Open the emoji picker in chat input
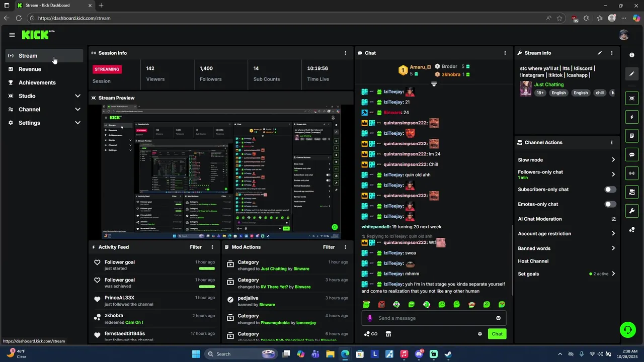Image resolution: width=644 pixels, height=362 pixels. (499, 318)
